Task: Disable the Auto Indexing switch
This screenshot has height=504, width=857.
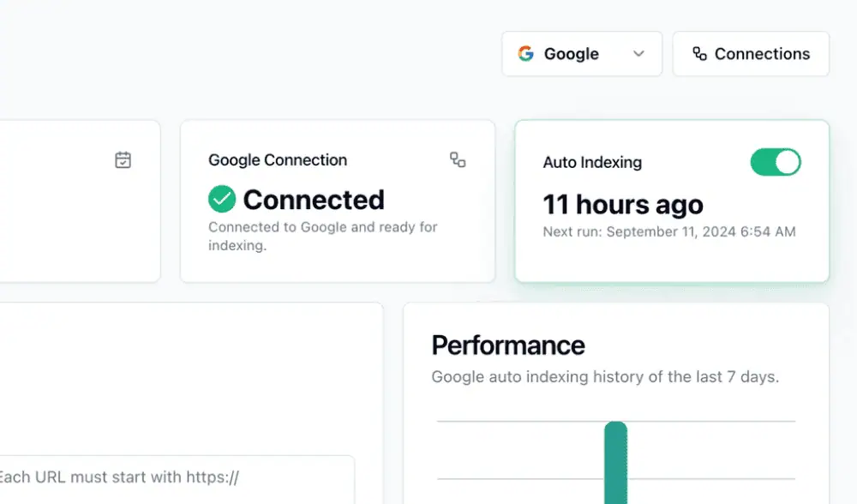Action: 776,162
